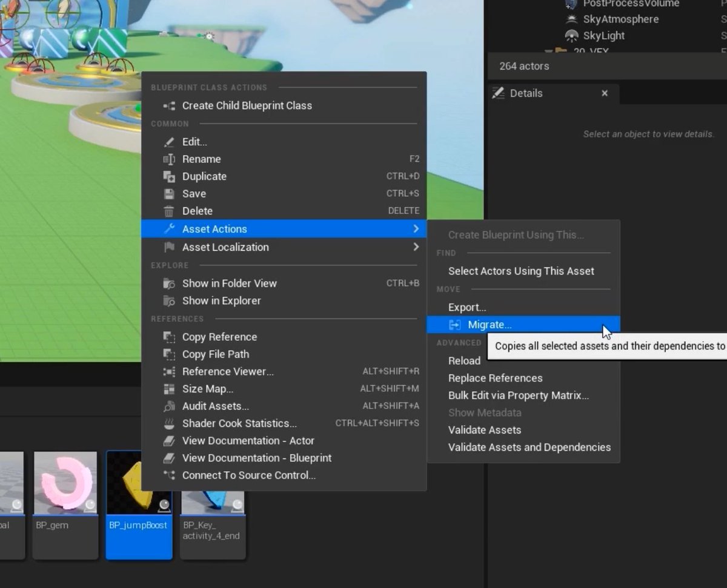
Task: Click the Create Child Blueprint Class icon
Action: pyautogui.click(x=169, y=106)
